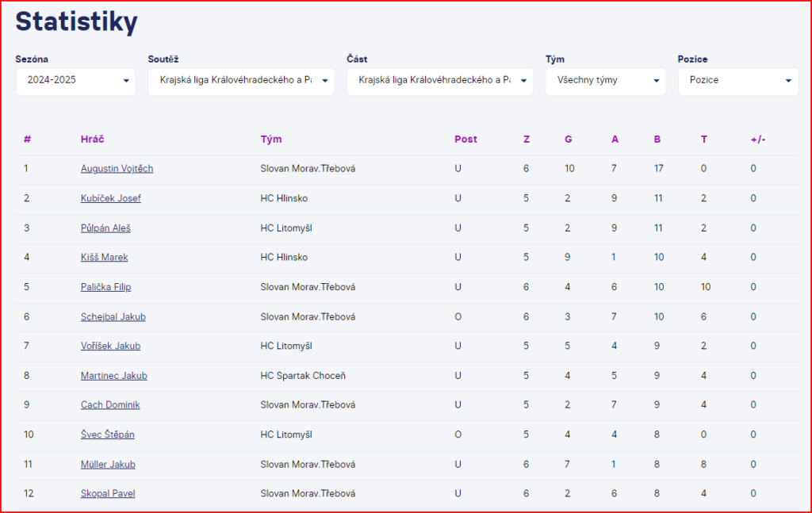Viewport: 812px width, 513px height.
Task: Open Martinec Jakub's profile link
Action: click(x=113, y=376)
